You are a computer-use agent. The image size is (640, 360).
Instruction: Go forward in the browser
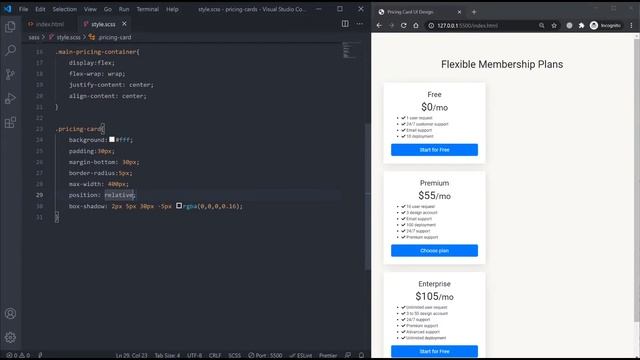click(x=391, y=25)
